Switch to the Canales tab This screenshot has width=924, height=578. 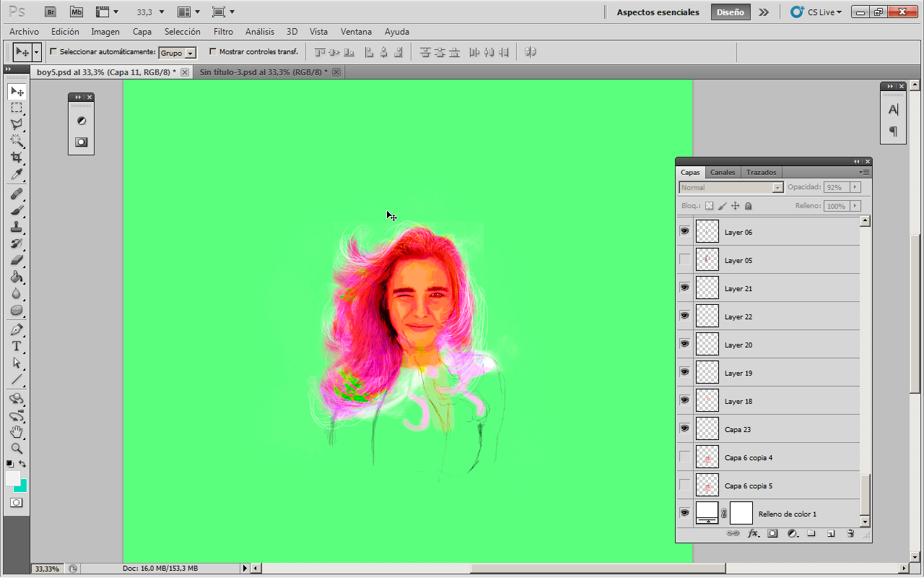pyautogui.click(x=723, y=172)
